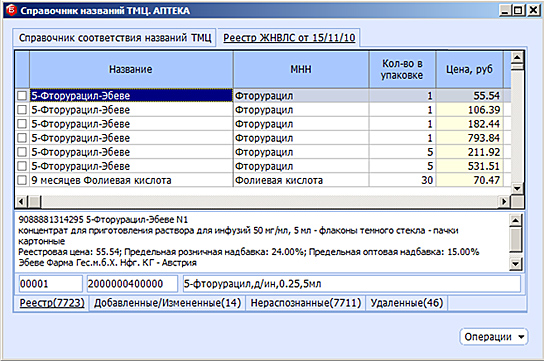The height and width of the screenshot is (361, 544).
Task: Click the field containing 2000000400000
Action: pyautogui.click(x=132, y=284)
